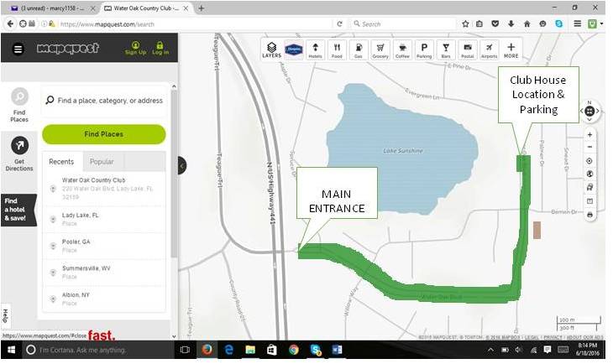Show Postal locations on the map
The width and height of the screenshot is (613, 364).
(468, 50)
